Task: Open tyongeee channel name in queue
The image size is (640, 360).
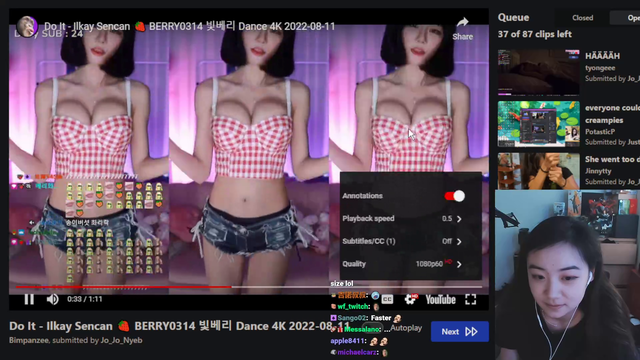Action: (x=600, y=68)
